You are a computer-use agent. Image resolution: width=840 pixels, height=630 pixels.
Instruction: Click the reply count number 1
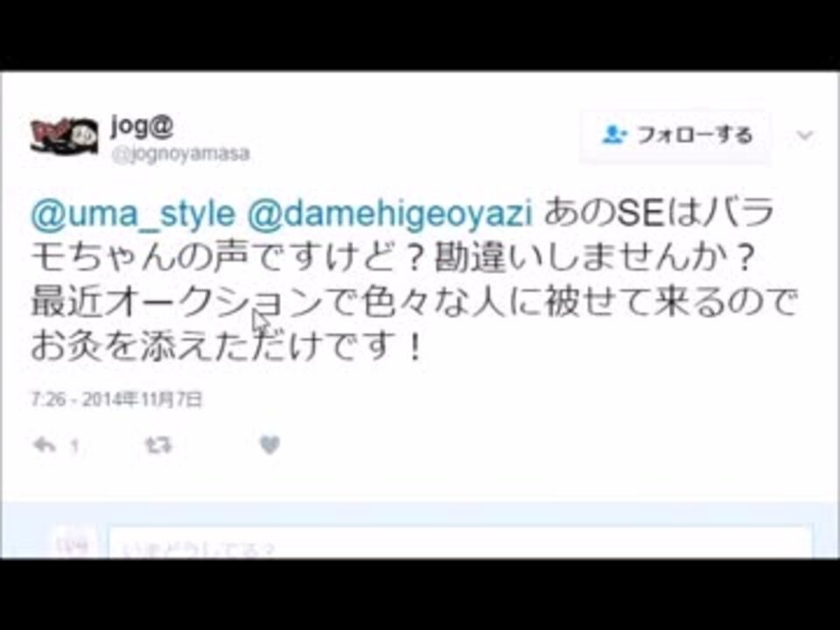click(74, 446)
